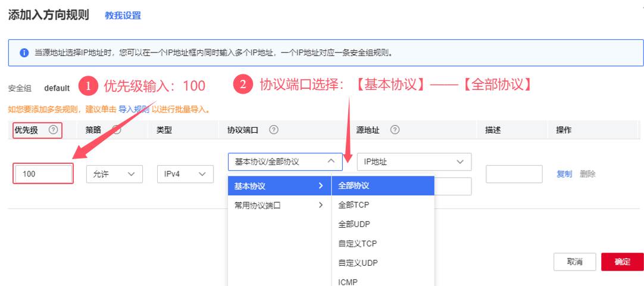Click the 描述 description input field
The height and width of the screenshot is (286, 644).
tap(514, 174)
